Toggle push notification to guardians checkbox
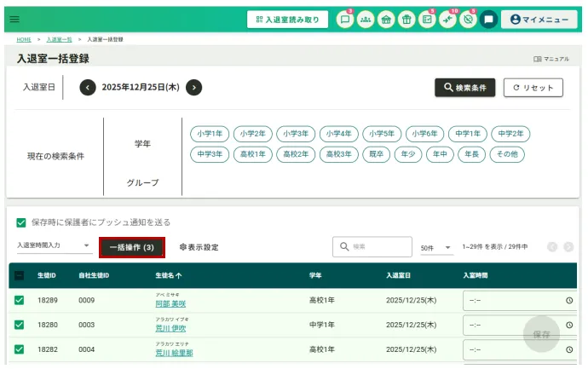The image size is (588, 369). pos(21,222)
